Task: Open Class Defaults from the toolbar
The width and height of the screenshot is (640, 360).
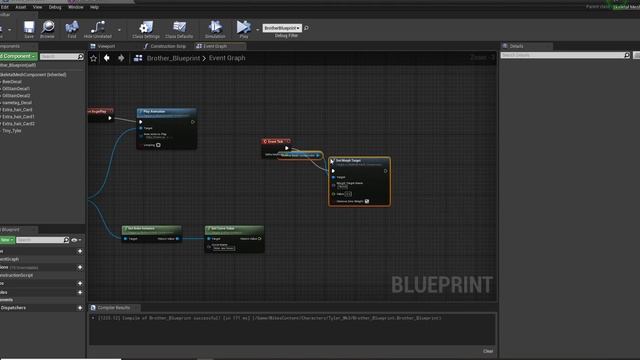Action: coord(179,28)
